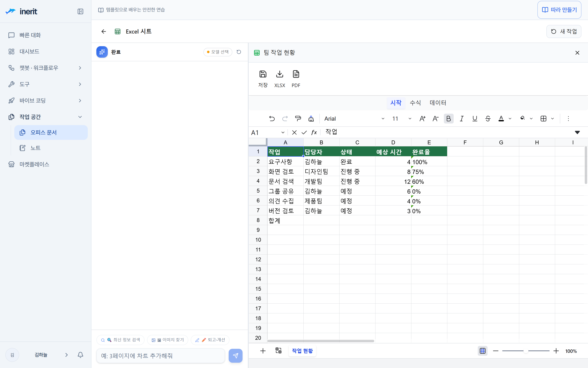This screenshot has width=588, height=368.
Task: Toggle bold formatting
Action: click(449, 119)
